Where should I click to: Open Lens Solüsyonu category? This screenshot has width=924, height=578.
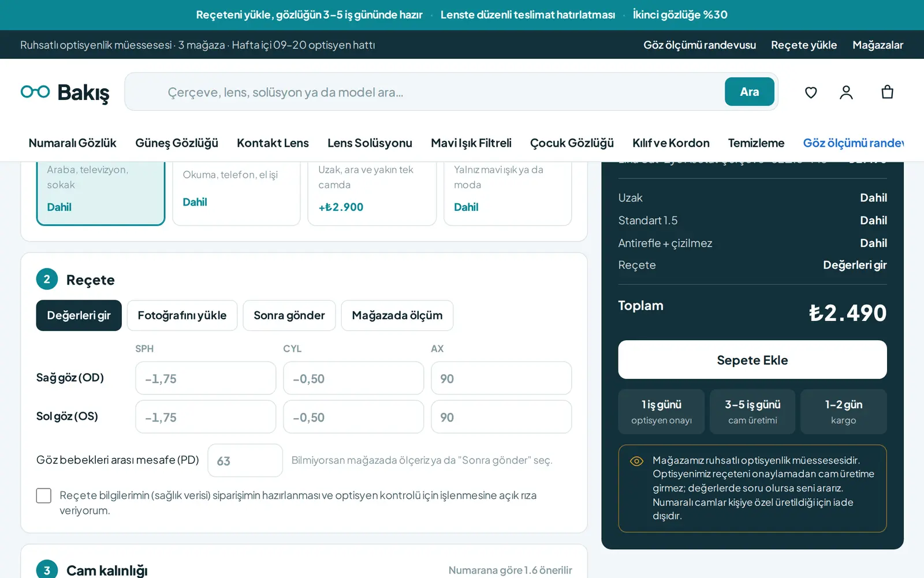pyautogui.click(x=370, y=143)
